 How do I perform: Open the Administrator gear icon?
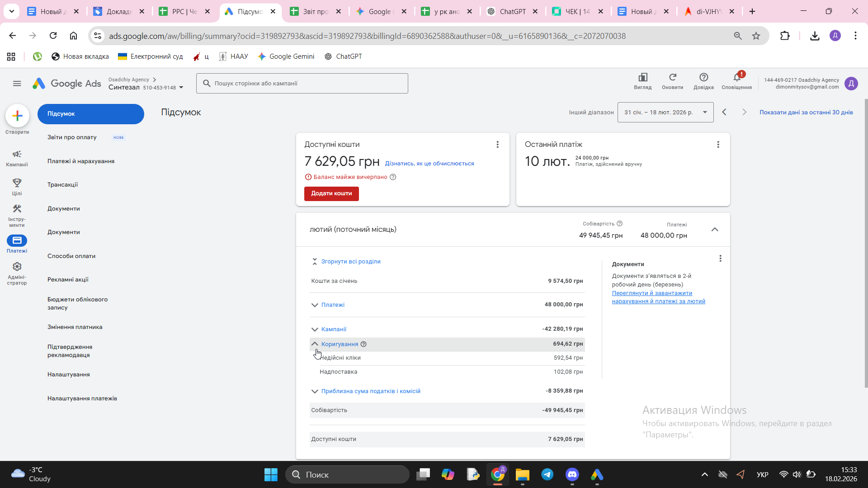[x=17, y=267]
